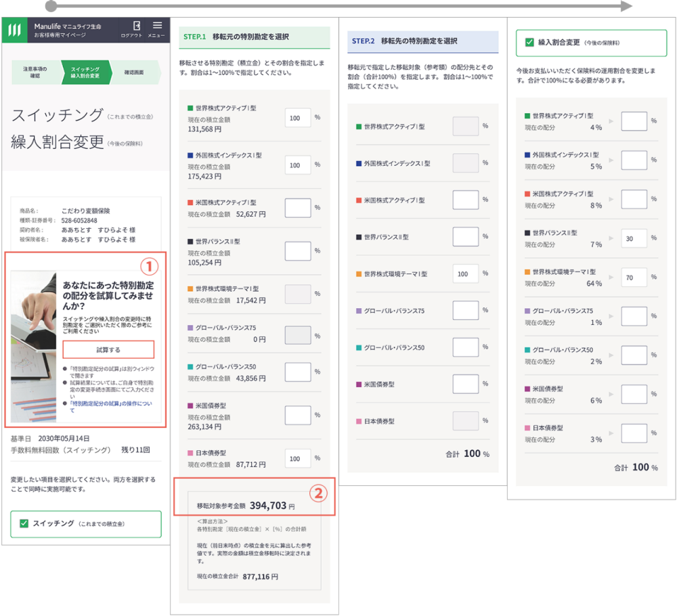Click the 基準日 2030年05月14日 text

(50, 439)
